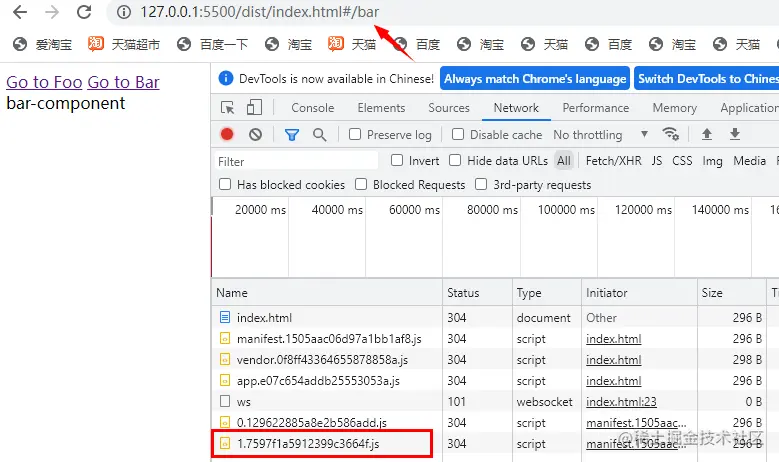Open network search magnifier icon

pos(319,135)
